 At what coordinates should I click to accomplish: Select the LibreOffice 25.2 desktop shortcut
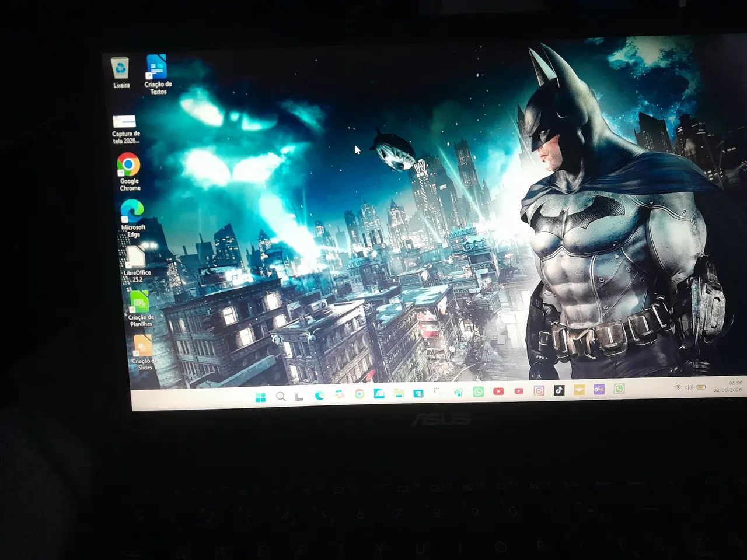[137, 264]
